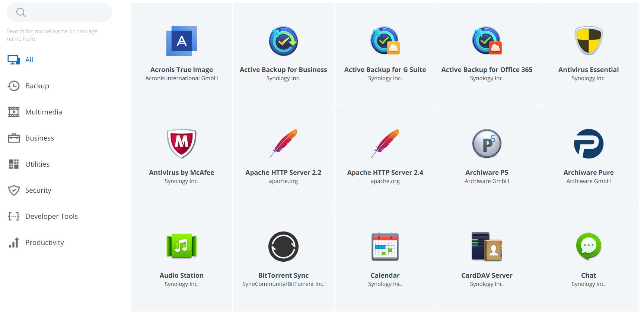Click the Backup category clock icon

click(x=14, y=86)
